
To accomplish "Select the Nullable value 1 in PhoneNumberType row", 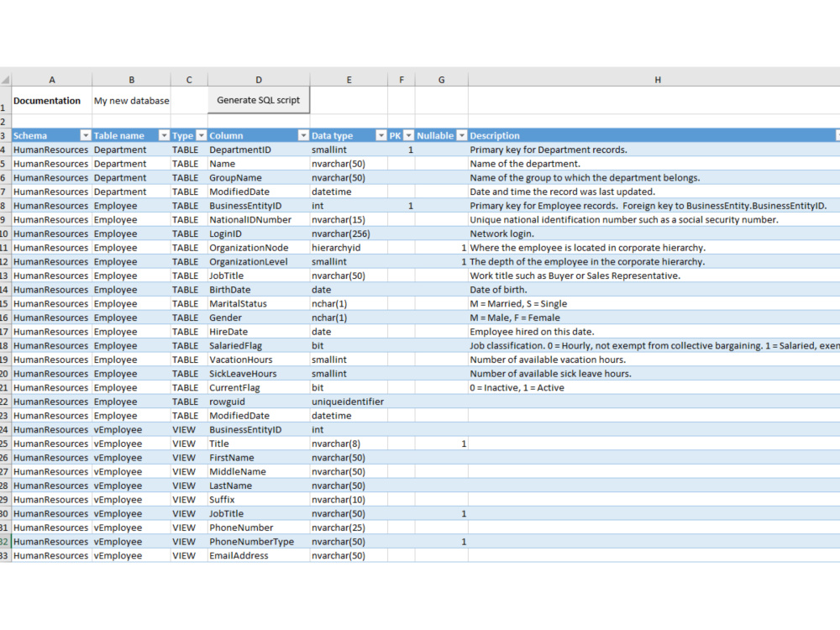I will [x=442, y=542].
